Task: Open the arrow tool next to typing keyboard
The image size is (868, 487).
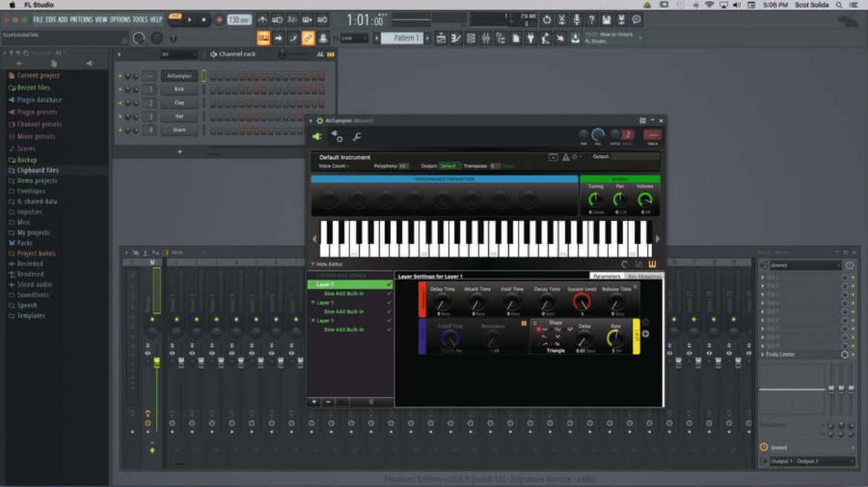Action: (x=278, y=39)
